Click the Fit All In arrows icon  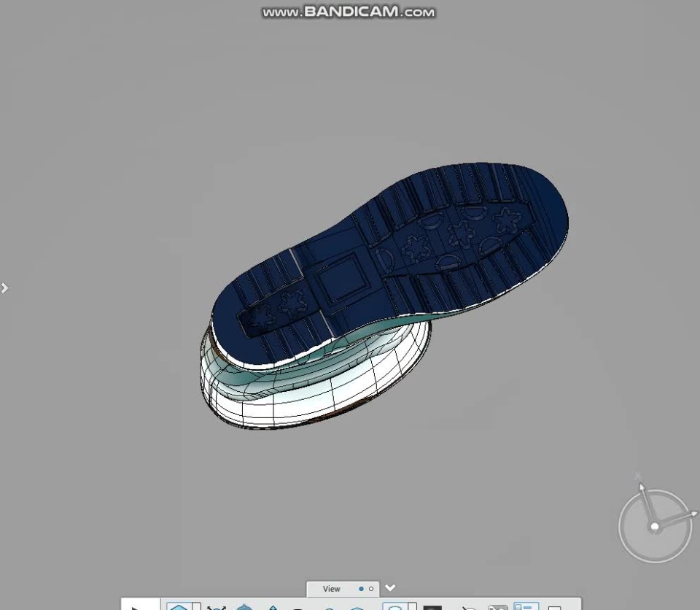(217, 607)
